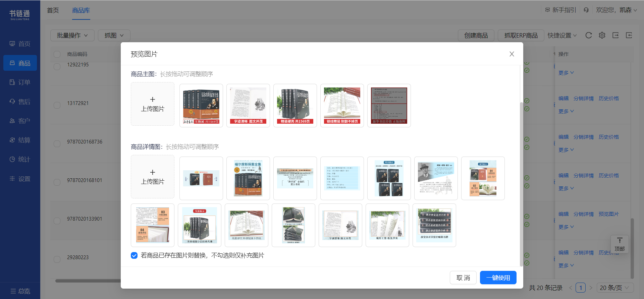
Task: Click the dialog's vertical scrollbar
Action: [x=521, y=184]
